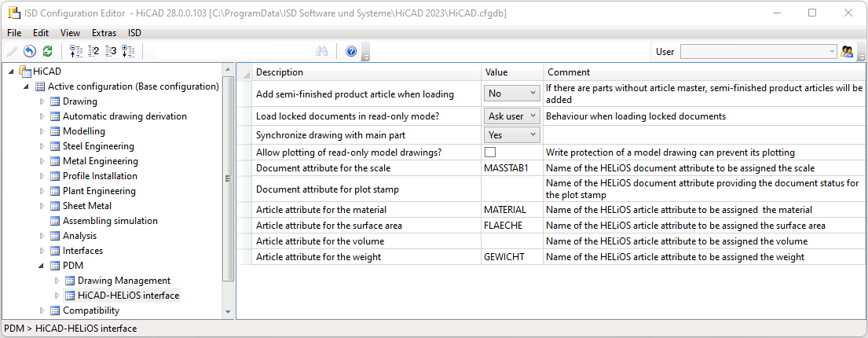Screen dimensions: 868x338
Task: Open the ISD menu
Action: 134,33
